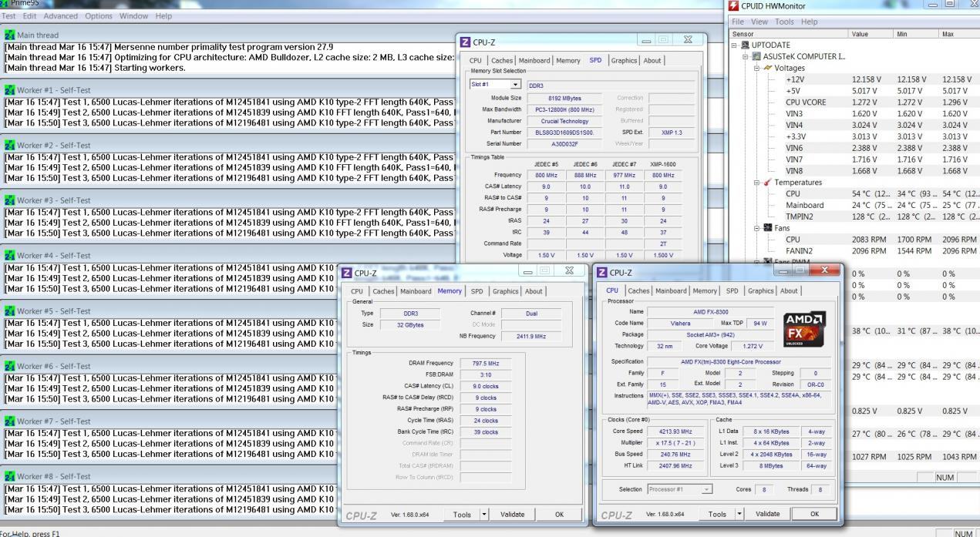Click the CPU-Z CPU window title icon
Viewport: 980px width, 537px height.
coord(602,272)
